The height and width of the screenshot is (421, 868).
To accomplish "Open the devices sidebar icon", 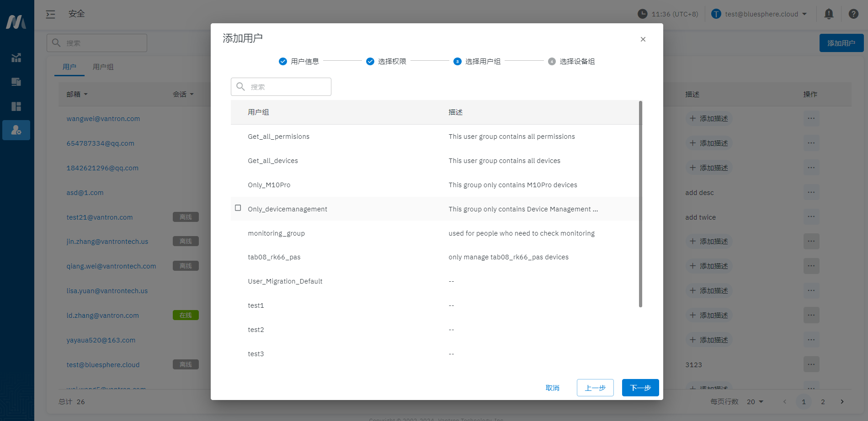I will (x=16, y=82).
